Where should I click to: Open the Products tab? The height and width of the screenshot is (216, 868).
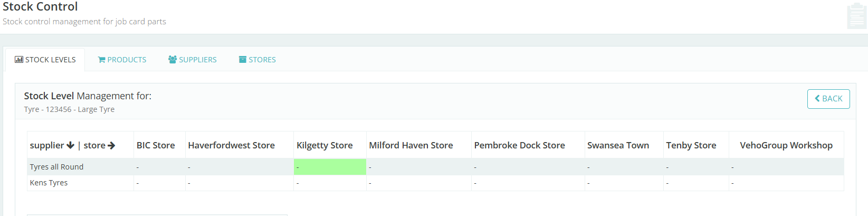[x=122, y=60]
